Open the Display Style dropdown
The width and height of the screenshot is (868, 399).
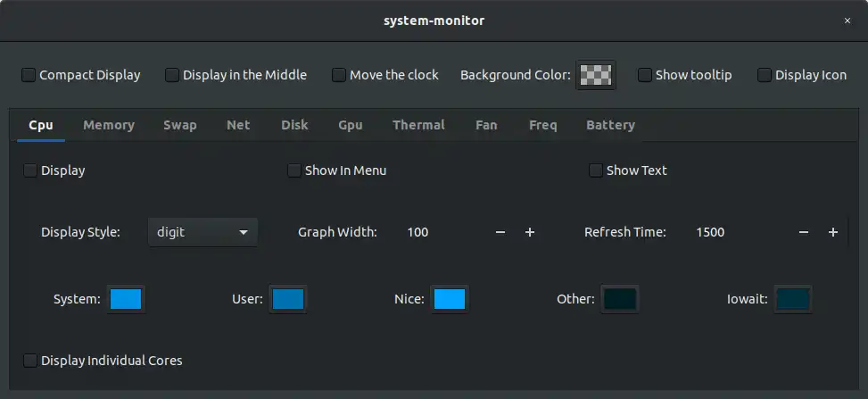coord(203,232)
